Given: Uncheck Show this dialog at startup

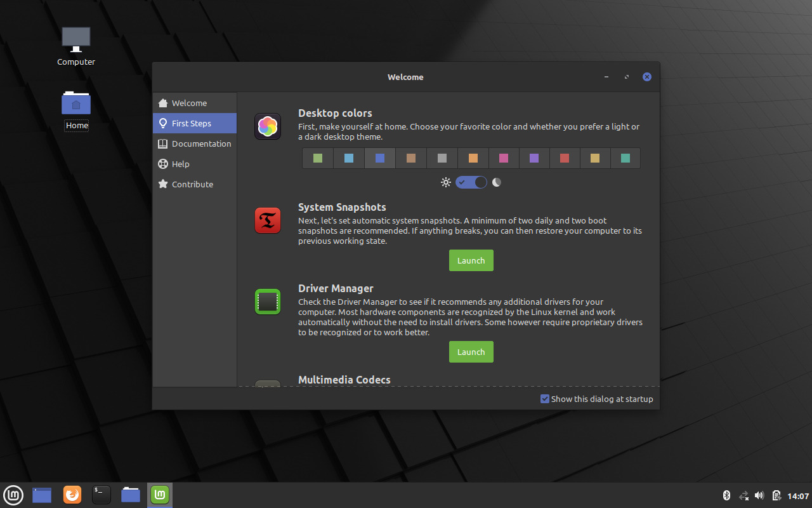Looking at the screenshot, I should pyautogui.click(x=544, y=399).
